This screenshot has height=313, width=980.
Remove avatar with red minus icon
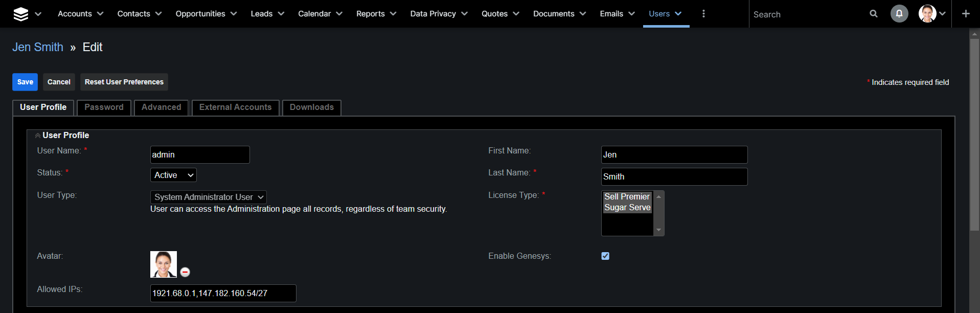click(185, 272)
